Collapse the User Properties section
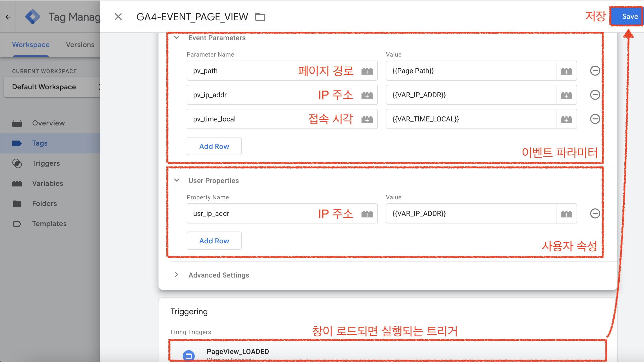The height and width of the screenshot is (362, 644). coord(177,180)
